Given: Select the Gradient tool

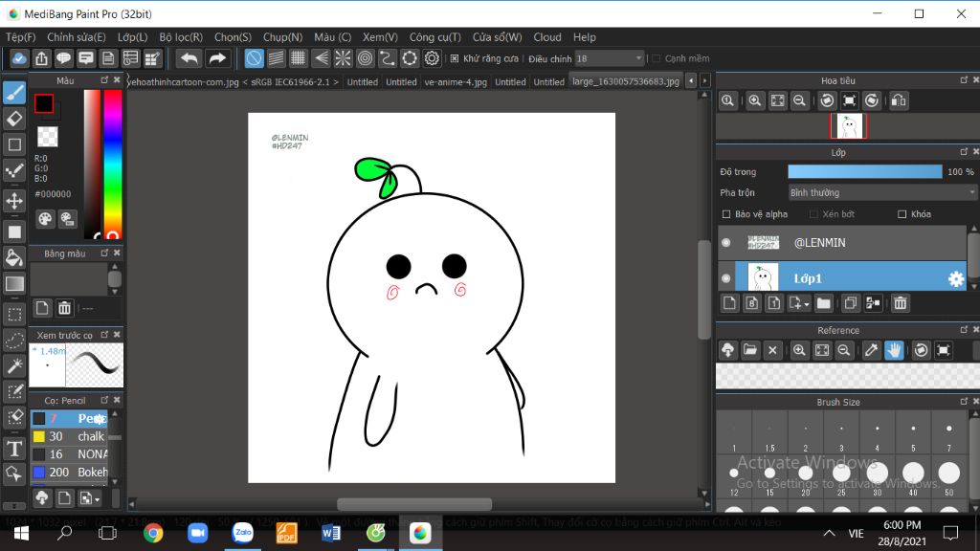Looking at the screenshot, I should tap(14, 283).
